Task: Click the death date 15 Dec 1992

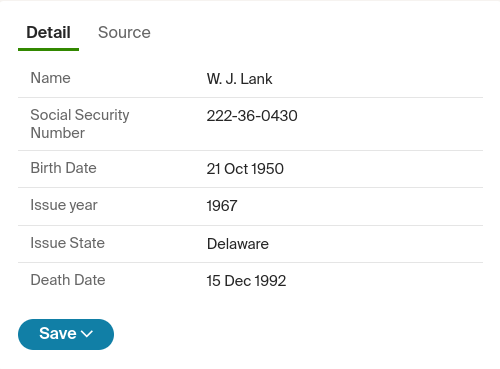Action: [x=246, y=281]
